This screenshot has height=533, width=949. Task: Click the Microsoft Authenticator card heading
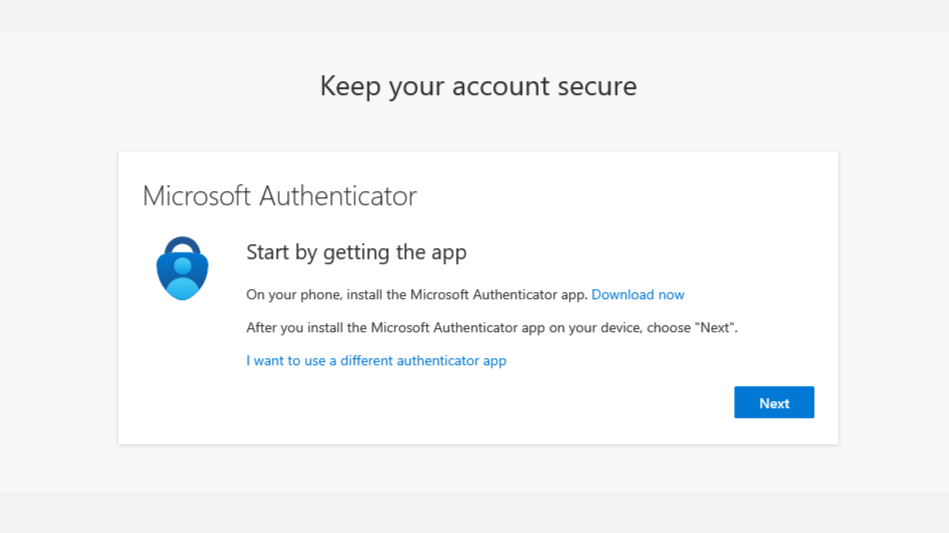point(280,195)
